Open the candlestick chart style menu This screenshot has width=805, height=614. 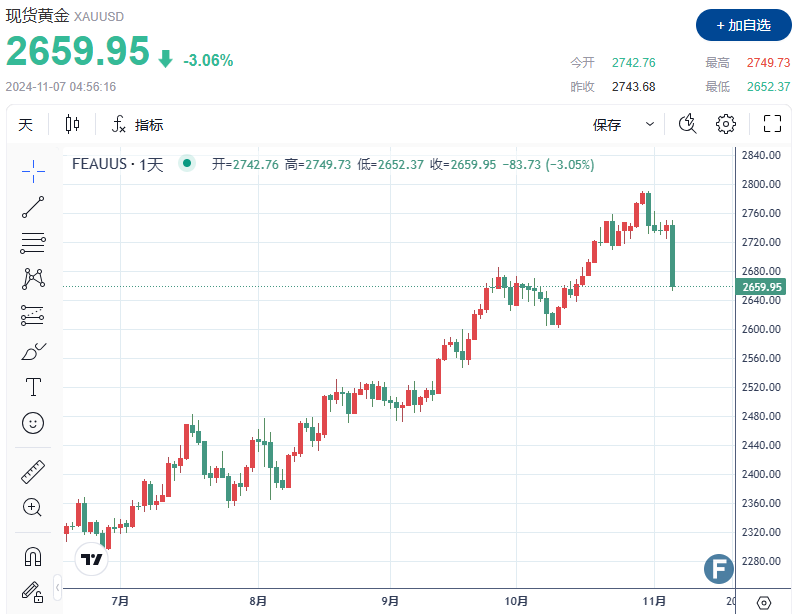tap(72, 124)
